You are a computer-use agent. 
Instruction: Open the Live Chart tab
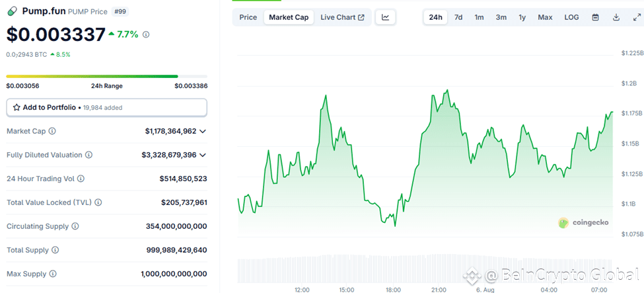pyautogui.click(x=342, y=17)
